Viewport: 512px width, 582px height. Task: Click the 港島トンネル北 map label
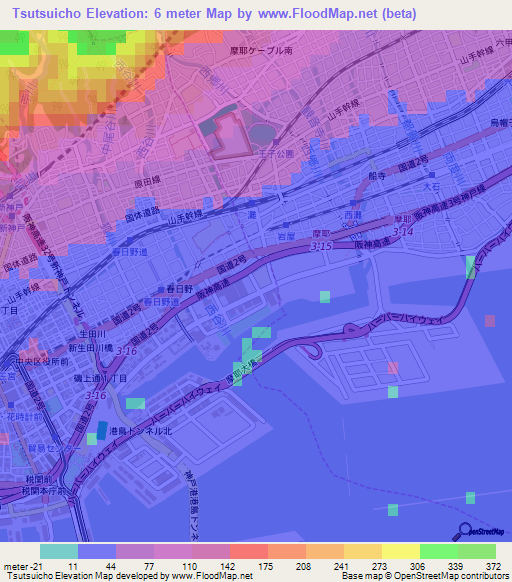coord(140,431)
